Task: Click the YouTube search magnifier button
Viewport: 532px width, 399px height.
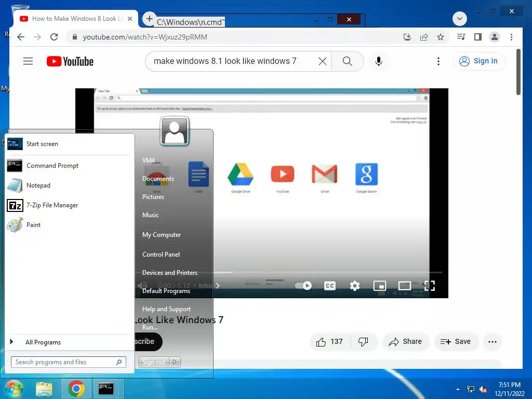Action: point(348,61)
